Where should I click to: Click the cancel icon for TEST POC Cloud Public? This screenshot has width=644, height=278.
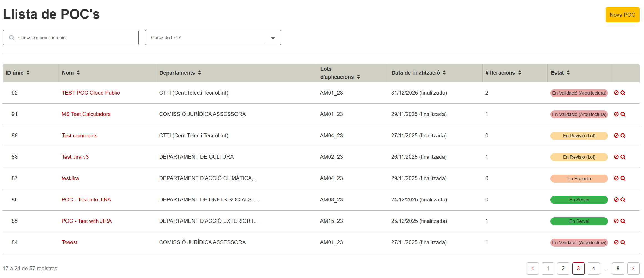616,93
